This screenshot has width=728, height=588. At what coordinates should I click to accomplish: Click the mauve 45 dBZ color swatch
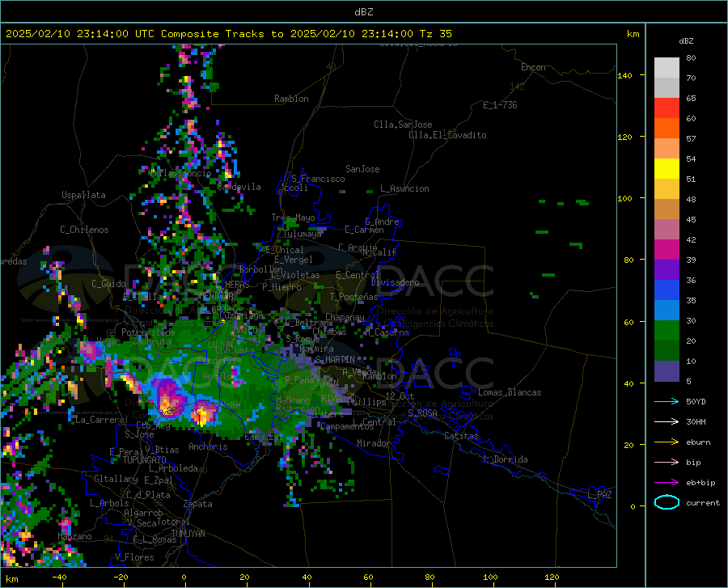[x=667, y=230]
